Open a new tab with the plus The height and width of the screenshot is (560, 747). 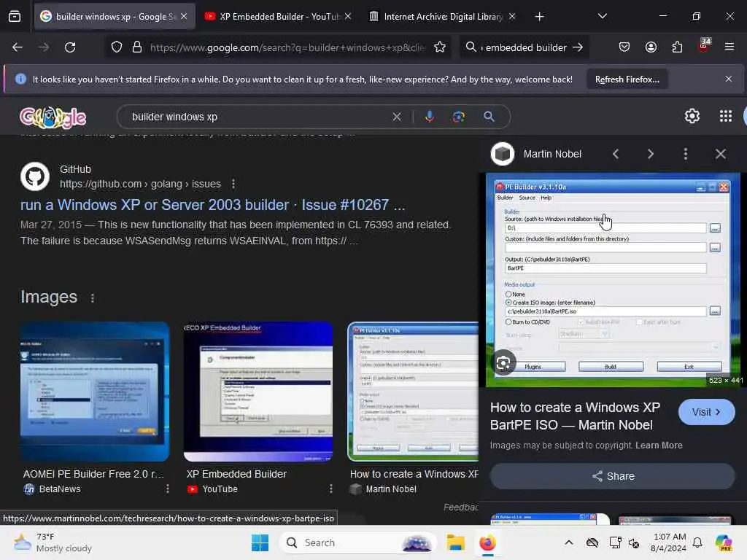pos(539,17)
